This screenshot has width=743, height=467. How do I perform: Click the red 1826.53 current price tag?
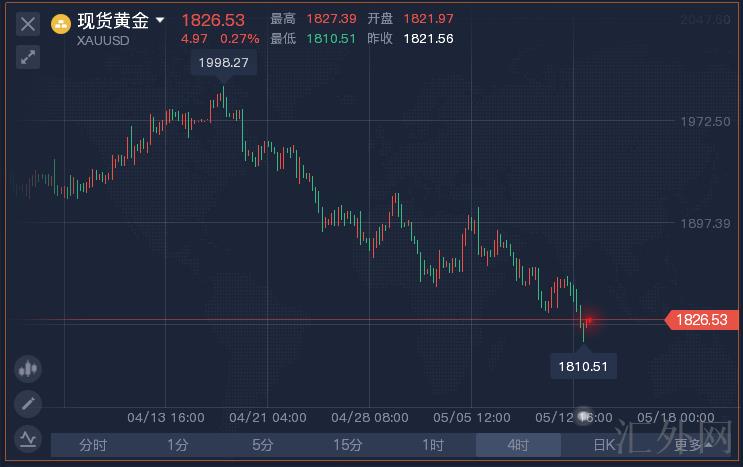(702, 320)
